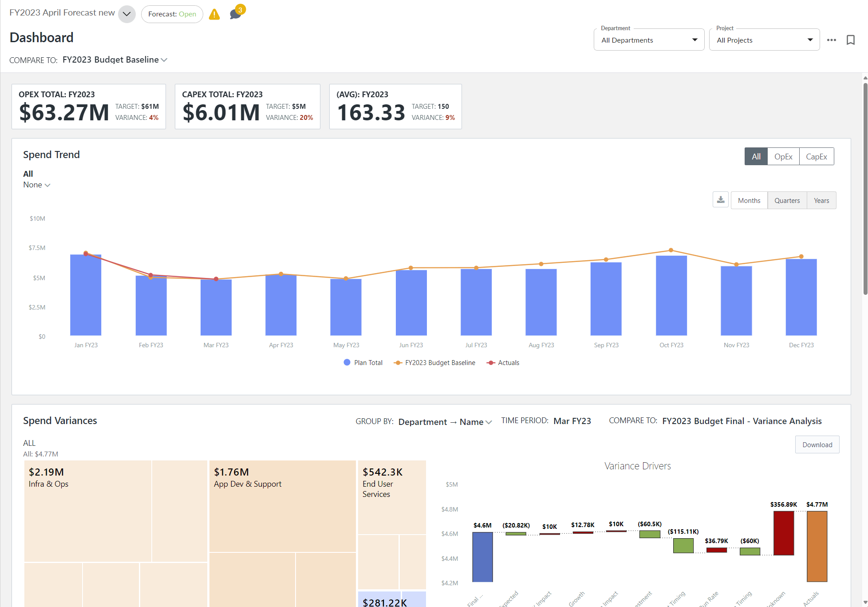Viewport: 868px width, 607px height.
Task: Click the Forecast: Open status pill
Action: pos(172,14)
